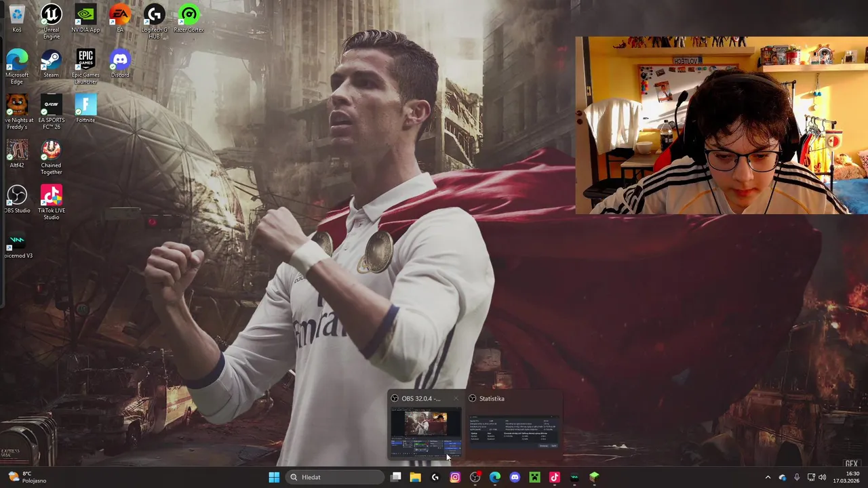Image resolution: width=868 pixels, height=488 pixels.
Task: Open the EA SPORTS FC 26 shortcut
Action: point(51,112)
